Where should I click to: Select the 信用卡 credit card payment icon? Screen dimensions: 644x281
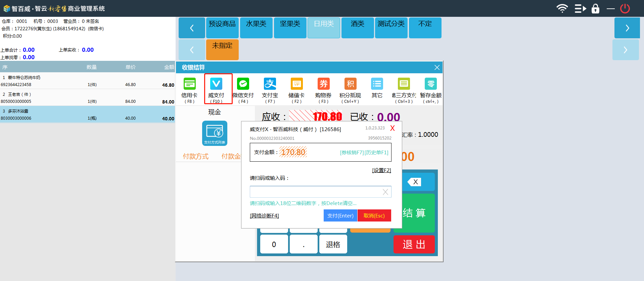(x=189, y=84)
